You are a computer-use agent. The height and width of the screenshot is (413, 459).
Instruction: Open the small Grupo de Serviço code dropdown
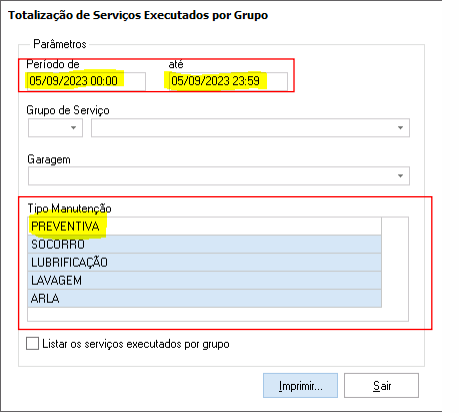click(55, 128)
